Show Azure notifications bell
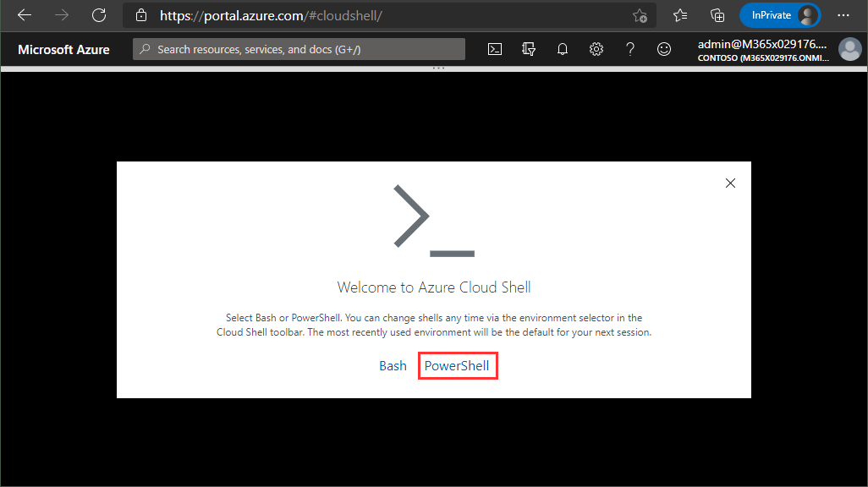 (x=563, y=49)
